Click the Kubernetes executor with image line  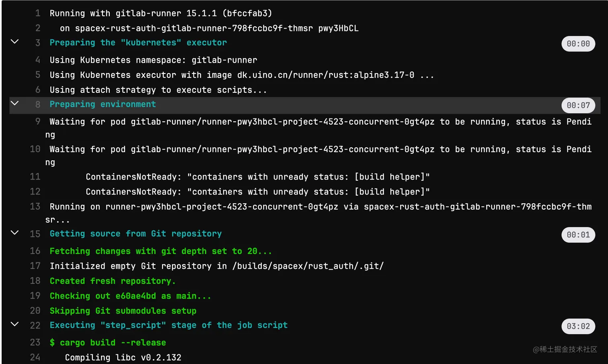(242, 75)
